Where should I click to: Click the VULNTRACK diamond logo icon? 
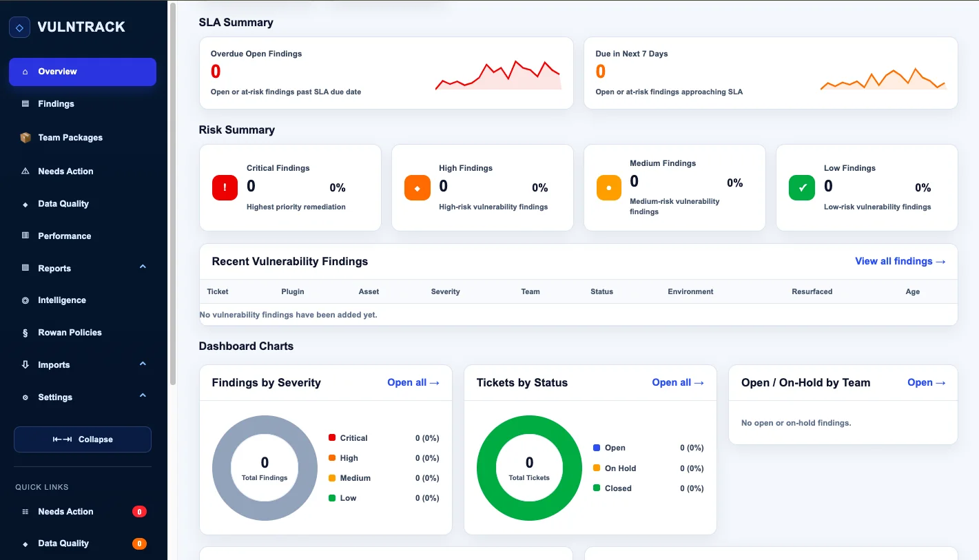click(19, 27)
